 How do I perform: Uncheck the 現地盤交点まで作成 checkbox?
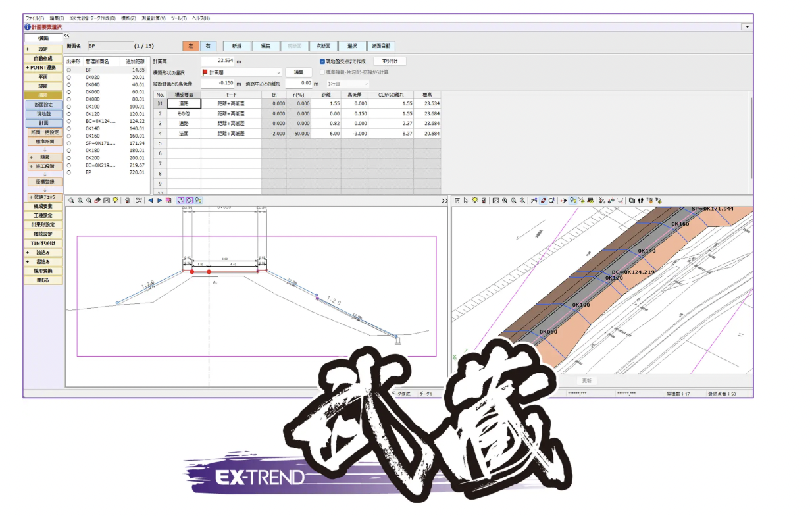click(322, 61)
